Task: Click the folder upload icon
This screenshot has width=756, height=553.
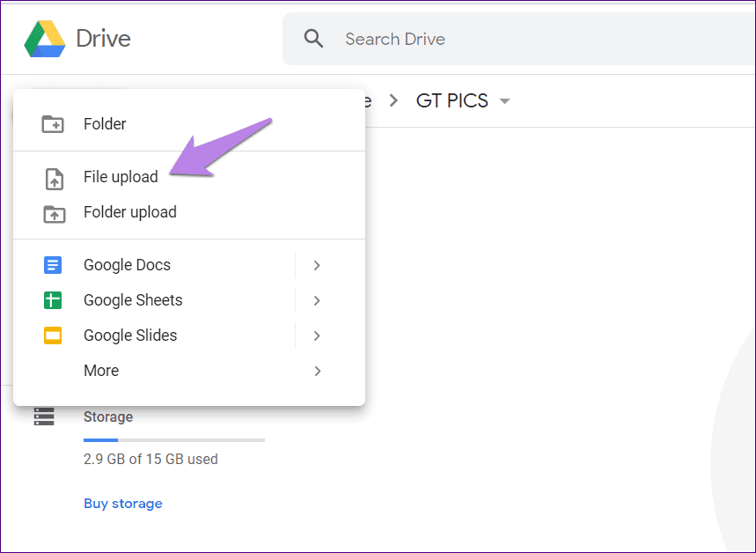Action: pos(54,214)
